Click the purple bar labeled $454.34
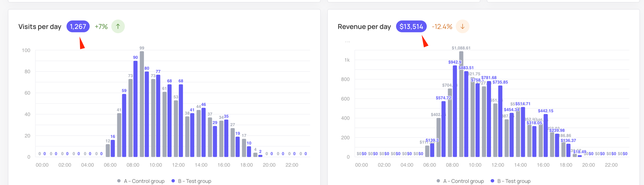Viewport: 644px width, 185px height. click(512, 135)
